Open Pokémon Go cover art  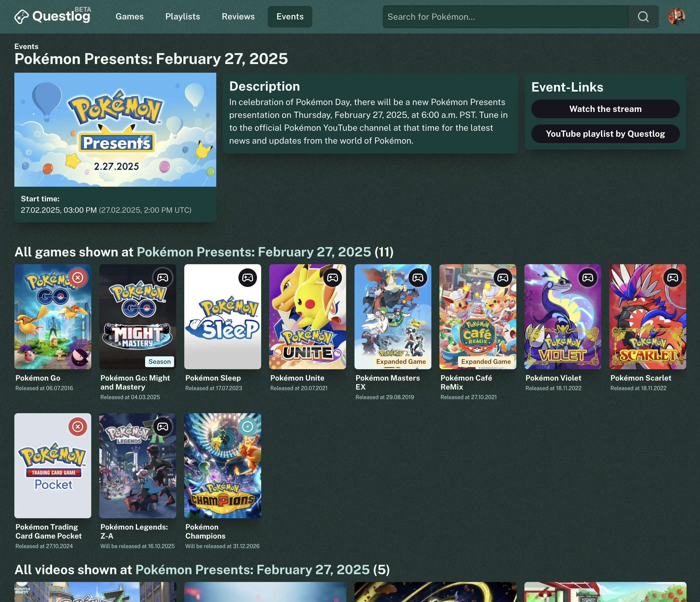coord(53,317)
